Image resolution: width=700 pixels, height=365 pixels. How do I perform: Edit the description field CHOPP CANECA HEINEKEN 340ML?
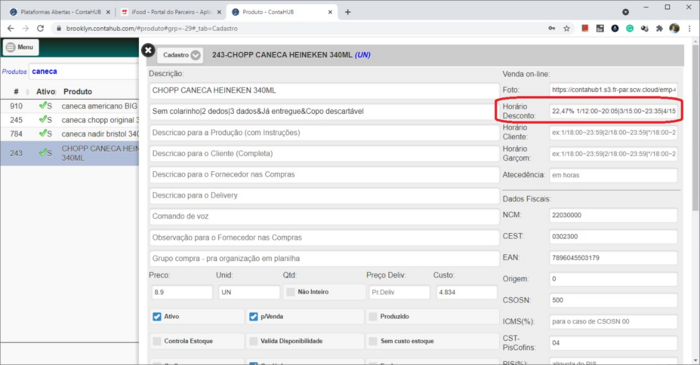pos(324,91)
